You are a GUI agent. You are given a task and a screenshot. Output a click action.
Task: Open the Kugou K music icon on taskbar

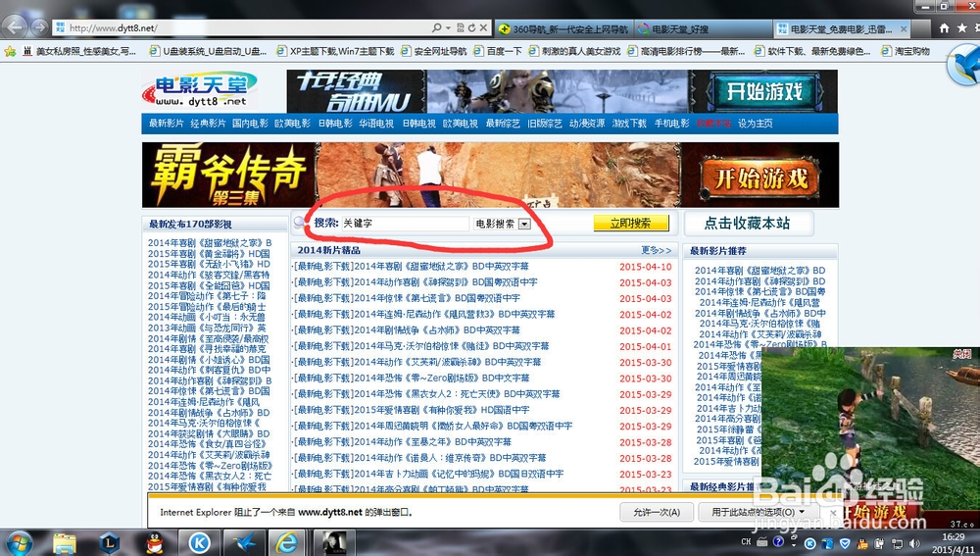(x=199, y=543)
